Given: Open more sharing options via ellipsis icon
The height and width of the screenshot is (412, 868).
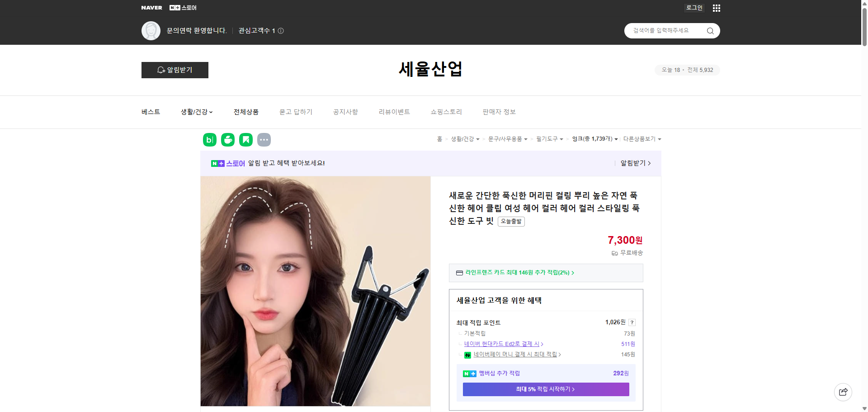Looking at the screenshot, I should (264, 140).
